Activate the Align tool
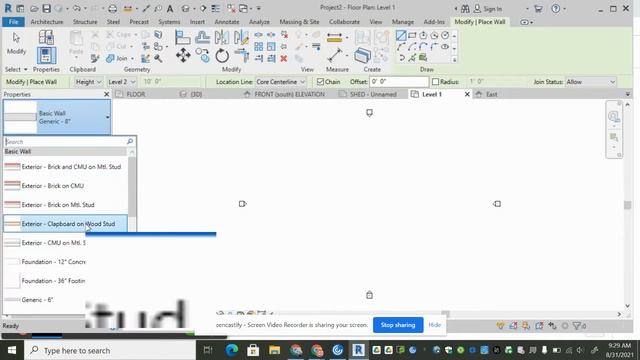The image size is (640, 360). point(182,38)
